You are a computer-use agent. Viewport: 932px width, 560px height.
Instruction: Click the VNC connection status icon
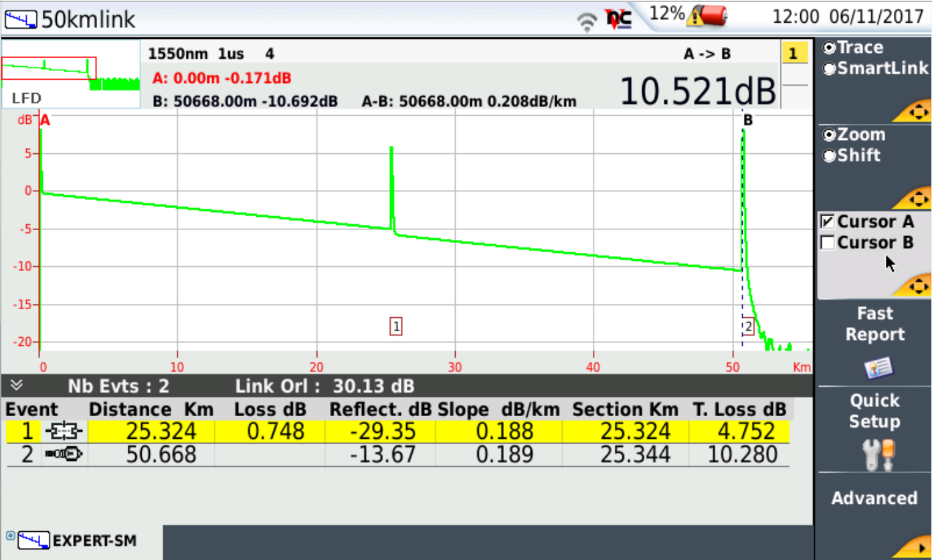(x=618, y=20)
